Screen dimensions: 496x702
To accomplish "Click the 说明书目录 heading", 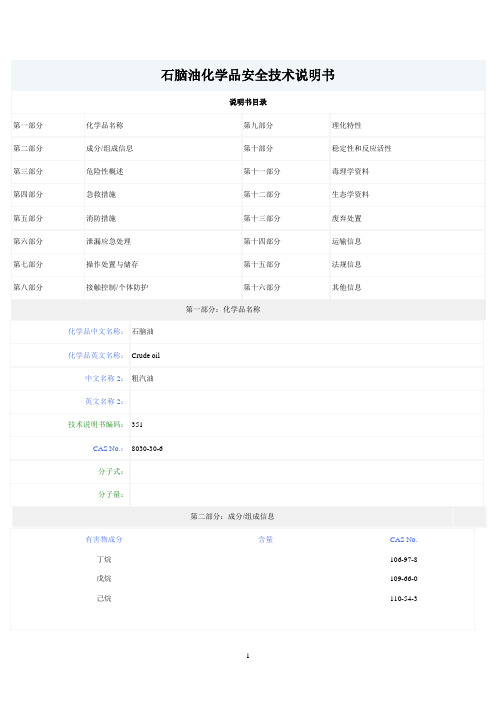I will (x=248, y=102).
